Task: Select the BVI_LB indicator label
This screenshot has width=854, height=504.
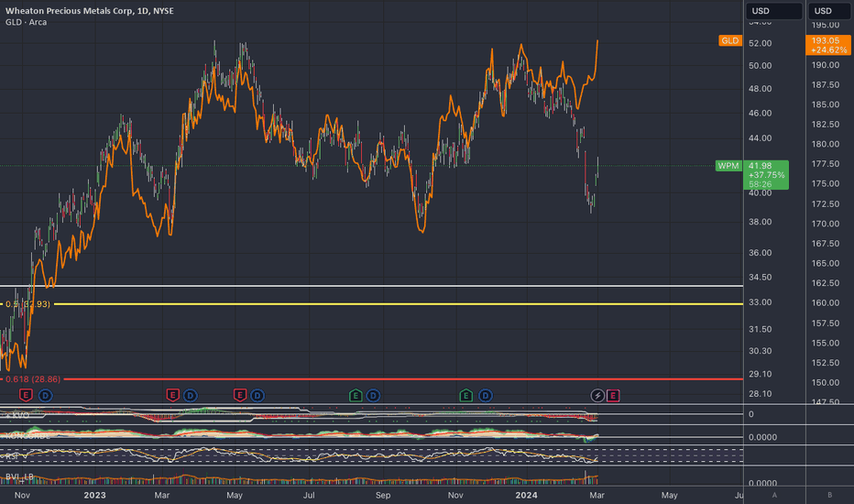Action: point(19,477)
